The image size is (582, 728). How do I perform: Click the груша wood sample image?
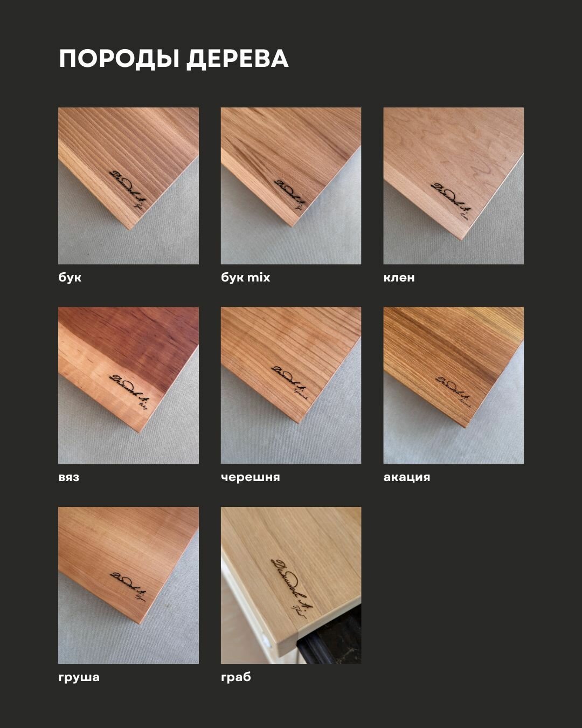point(128,585)
